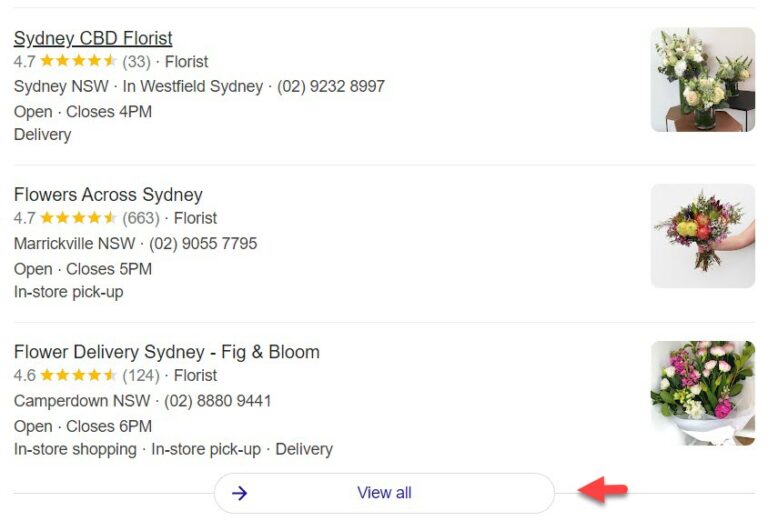The height and width of the screenshot is (521, 768).
Task: Click the (663) review count
Action: tap(141, 218)
